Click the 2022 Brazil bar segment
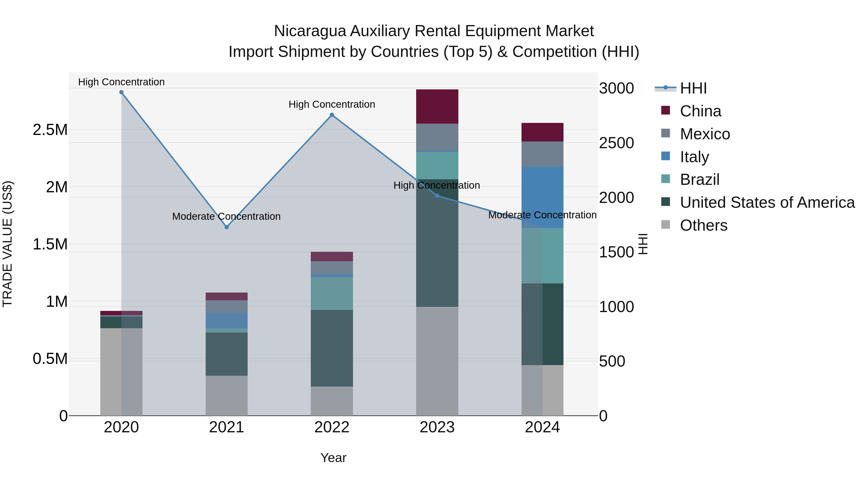The image size is (868, 488). click(332, 293)
